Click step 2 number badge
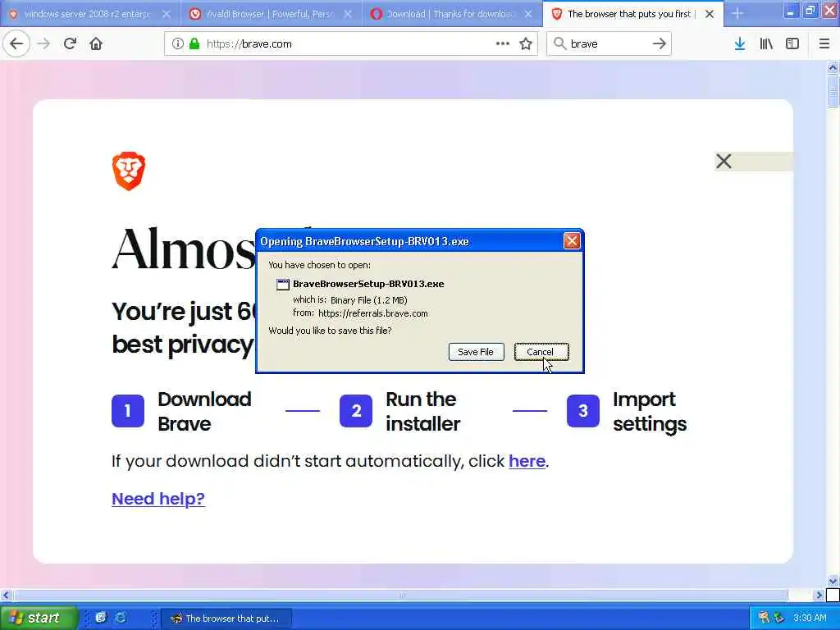Image resolution: width=840 pixels, height=630 pixels. 356,411
